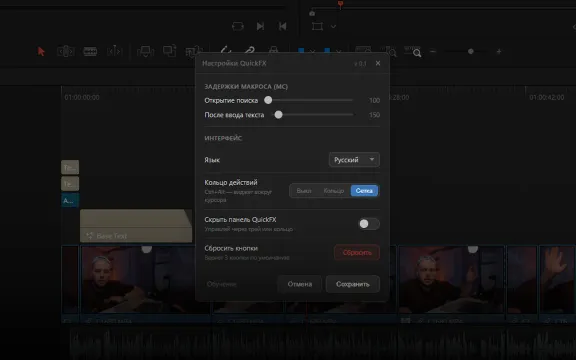Click the Интерфейс section heading
The width and height of the screenshot is (576, 360).
[x=223, y=138]
